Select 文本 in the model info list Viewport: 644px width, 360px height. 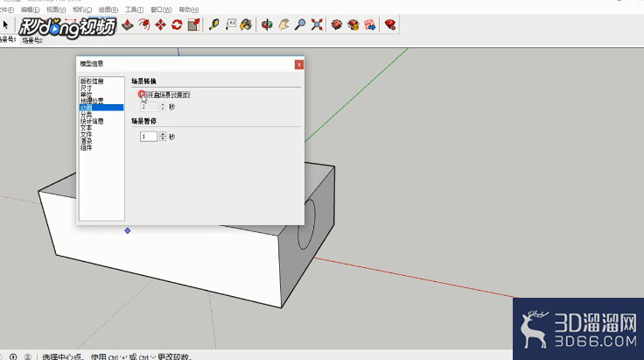click(x=87, y=128)
